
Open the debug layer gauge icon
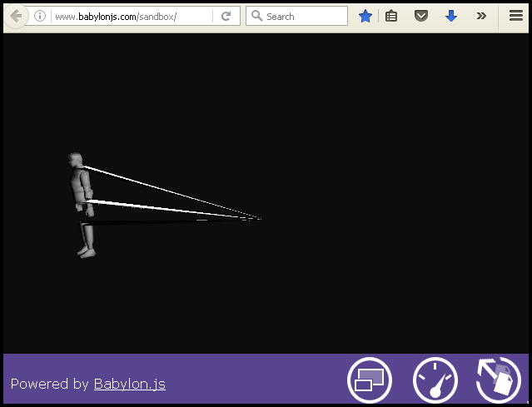(x=435, y=380)
